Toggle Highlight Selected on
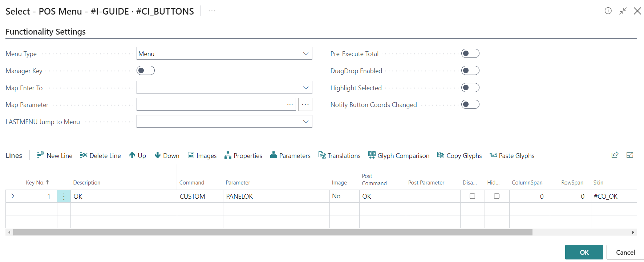644x262 pixels. click(x=470, y=88)
